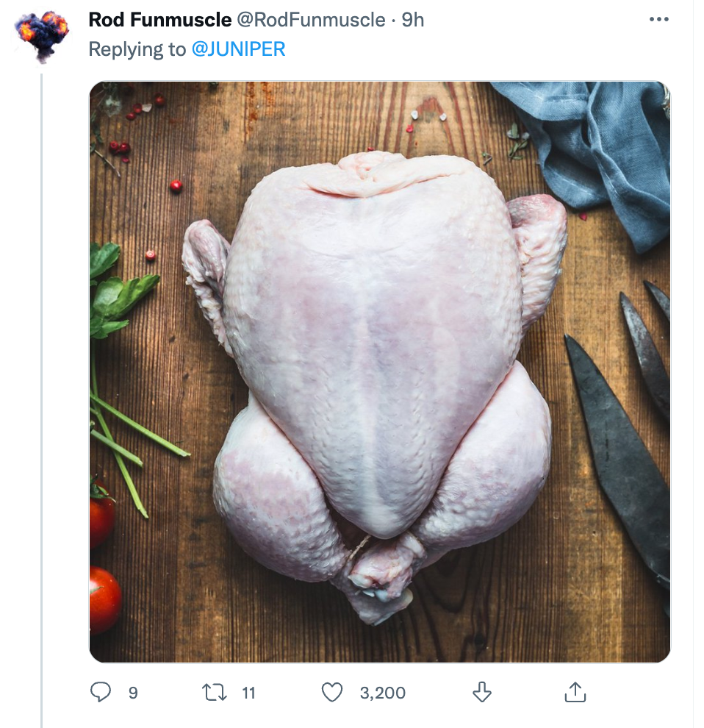Open the @JUNIPER mention link
This screenshot has width=704, height=728.
click(x=238, y=49)
